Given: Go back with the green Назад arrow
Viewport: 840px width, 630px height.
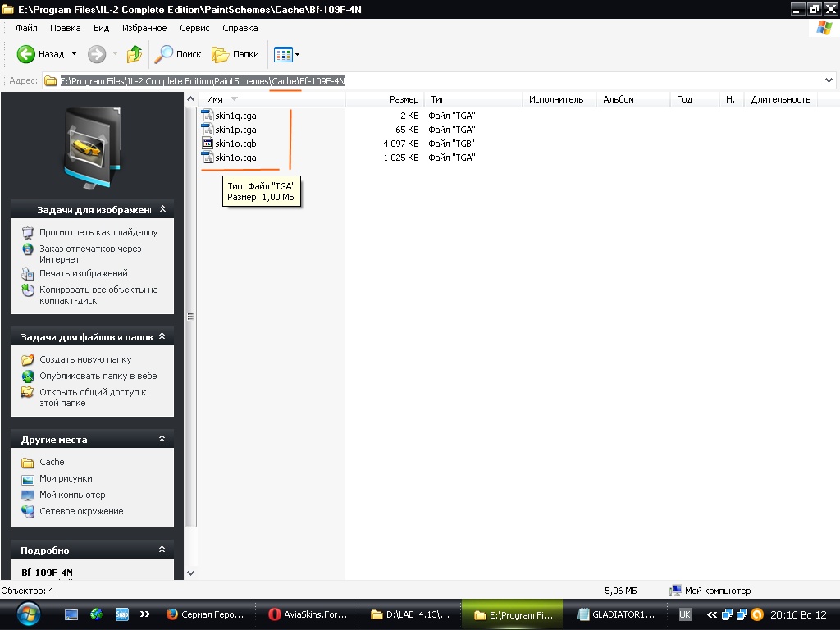Looking at the screenshot, I should coord(41,54).
